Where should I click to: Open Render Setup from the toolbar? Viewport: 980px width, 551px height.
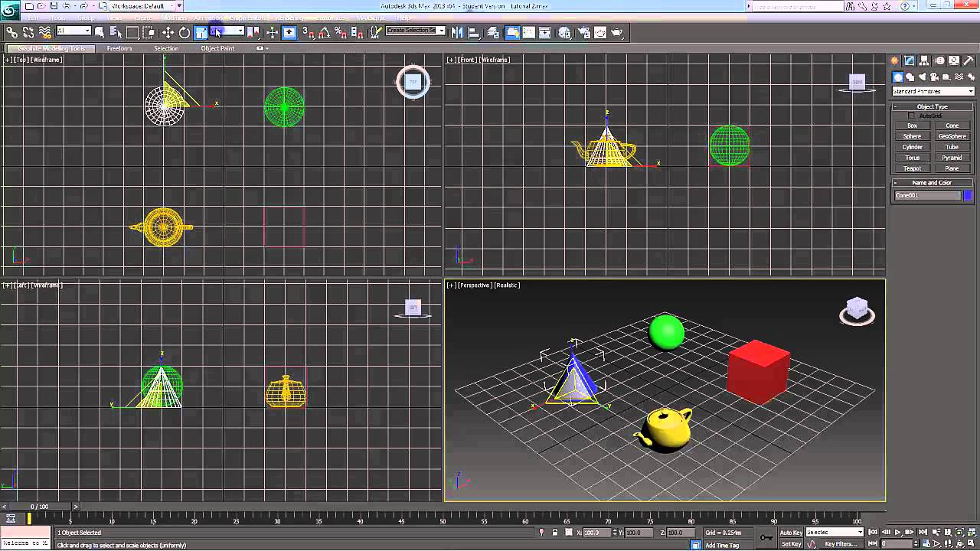[583, 32]
